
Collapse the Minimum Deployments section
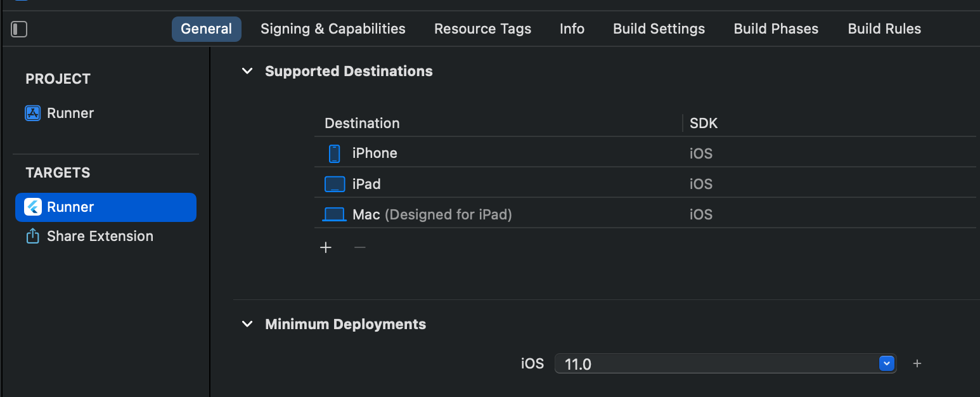click(247, 324)
